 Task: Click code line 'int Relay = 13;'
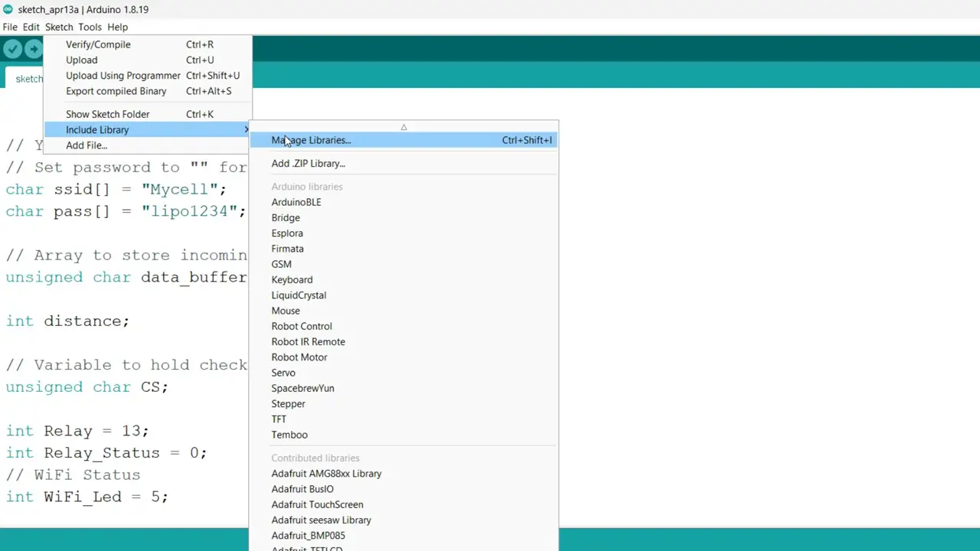tap(77, 431)
